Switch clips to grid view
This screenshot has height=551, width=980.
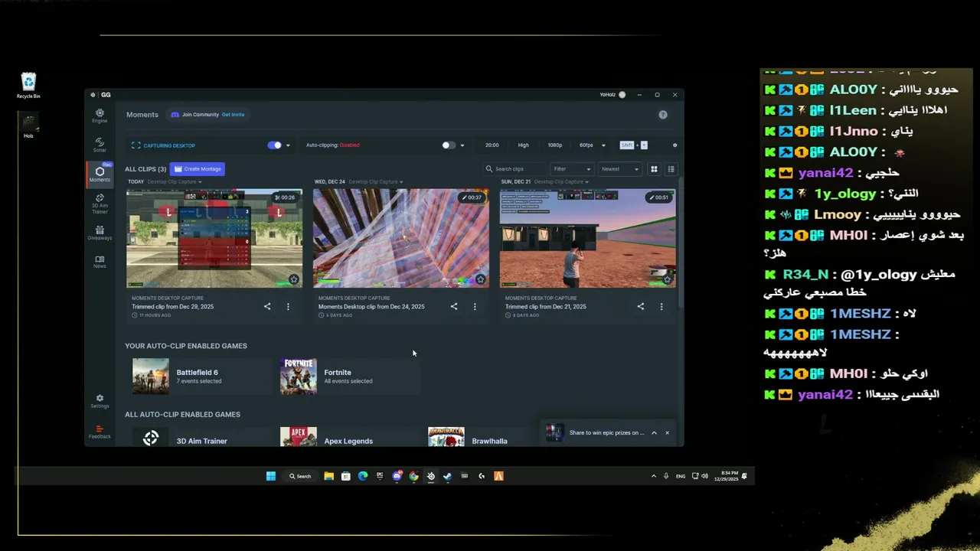tap(654, 169)
